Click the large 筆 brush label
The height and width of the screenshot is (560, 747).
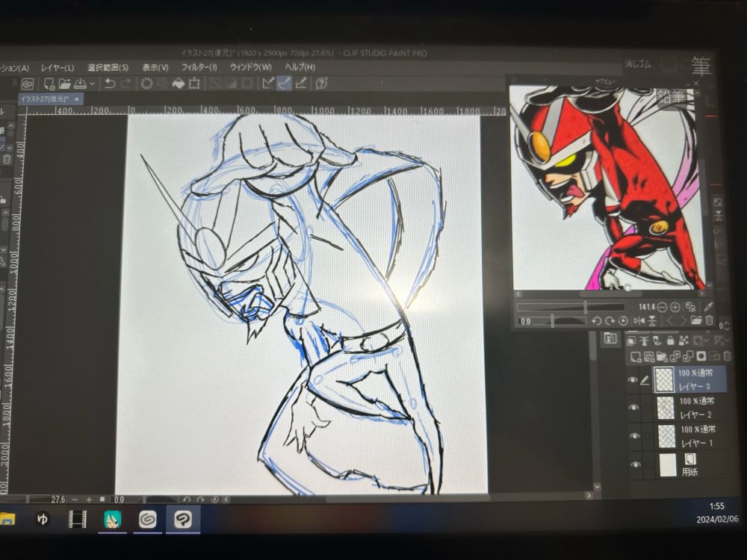pyautogui.click(x=701, y=66)
